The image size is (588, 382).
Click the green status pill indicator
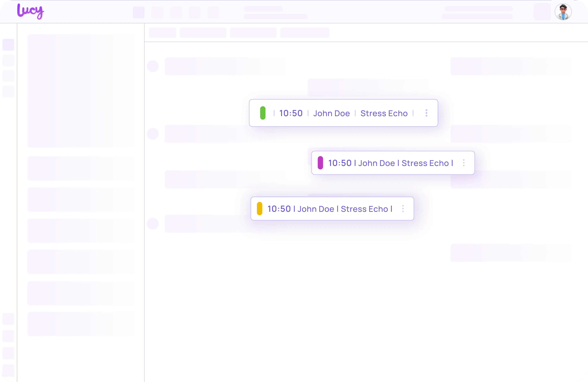(263, 113)
